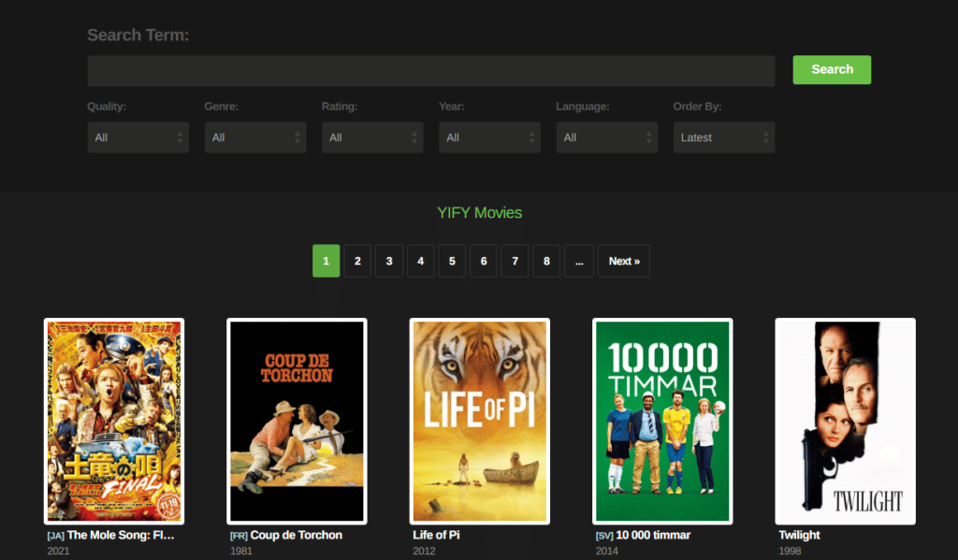Image resolution: width=958 pixels, height=560 pixels.
Task: Open The Mole Song poster thumbnail
Action: pos(114,422)
